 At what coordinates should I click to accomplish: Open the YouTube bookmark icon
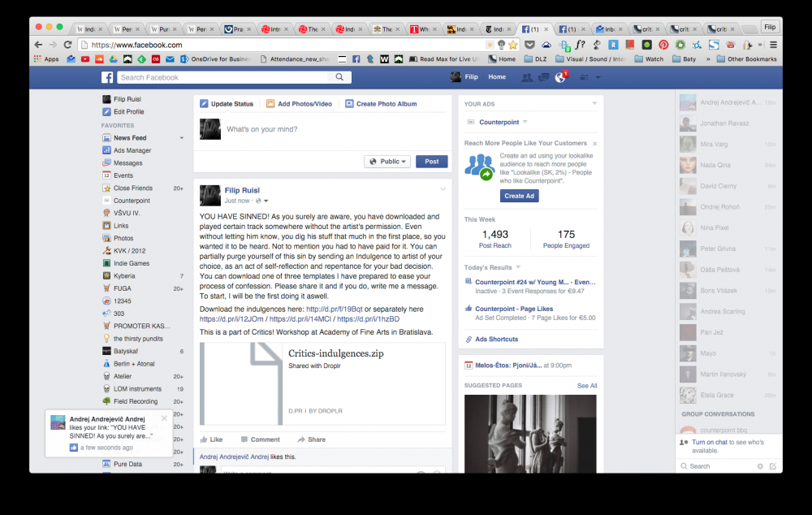pyautogui.click(x=85, y=59)
